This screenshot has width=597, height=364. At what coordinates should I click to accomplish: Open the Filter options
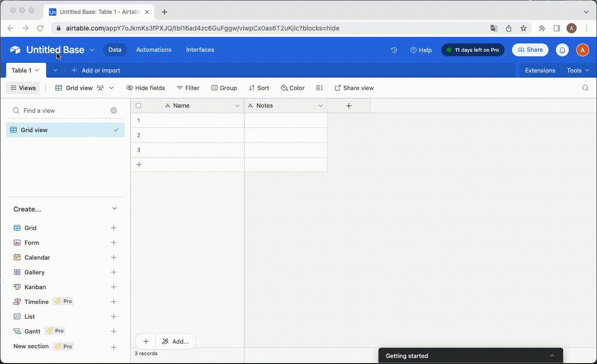(188, 88)
